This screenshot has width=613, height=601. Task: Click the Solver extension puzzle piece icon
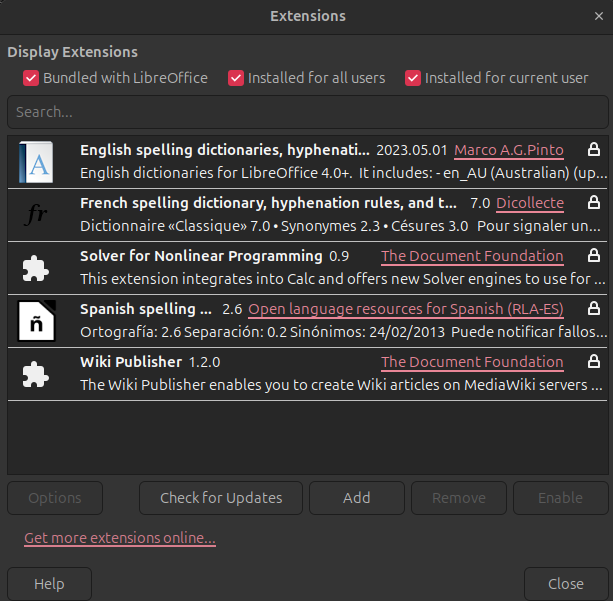38,268
